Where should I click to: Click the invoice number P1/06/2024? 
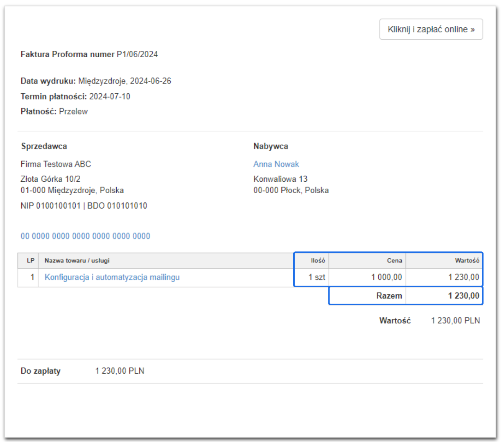coord(137,54)
